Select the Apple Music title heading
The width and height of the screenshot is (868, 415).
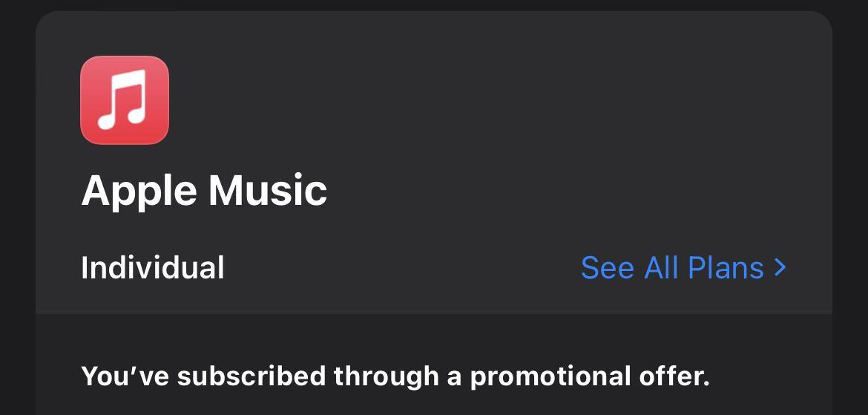[x=204, y=190]
